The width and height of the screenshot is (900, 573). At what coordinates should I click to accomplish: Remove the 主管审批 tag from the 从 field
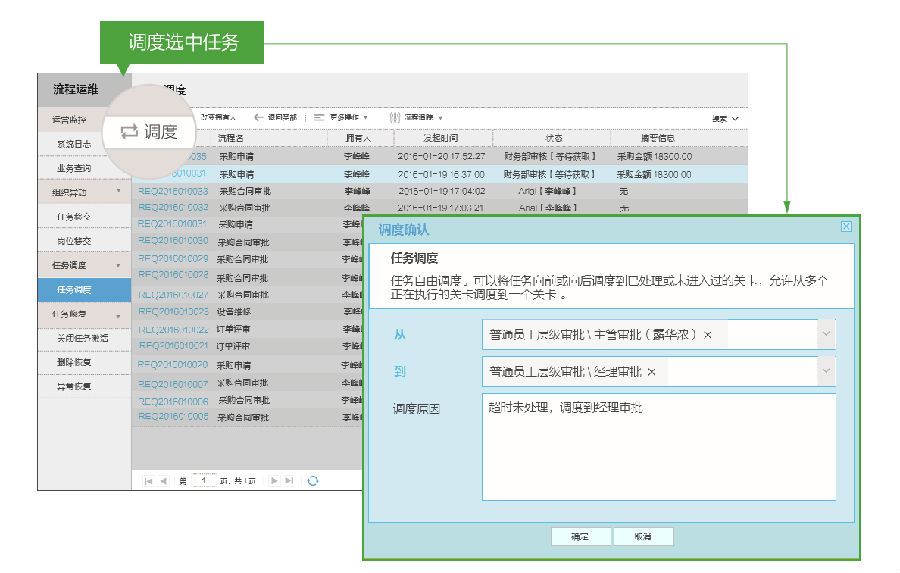708,335
